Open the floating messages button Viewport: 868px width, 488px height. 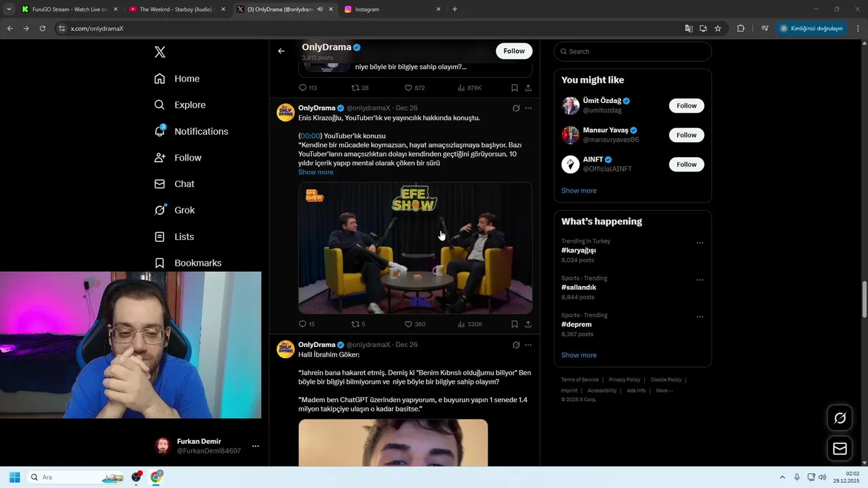[x=840, y=449]
